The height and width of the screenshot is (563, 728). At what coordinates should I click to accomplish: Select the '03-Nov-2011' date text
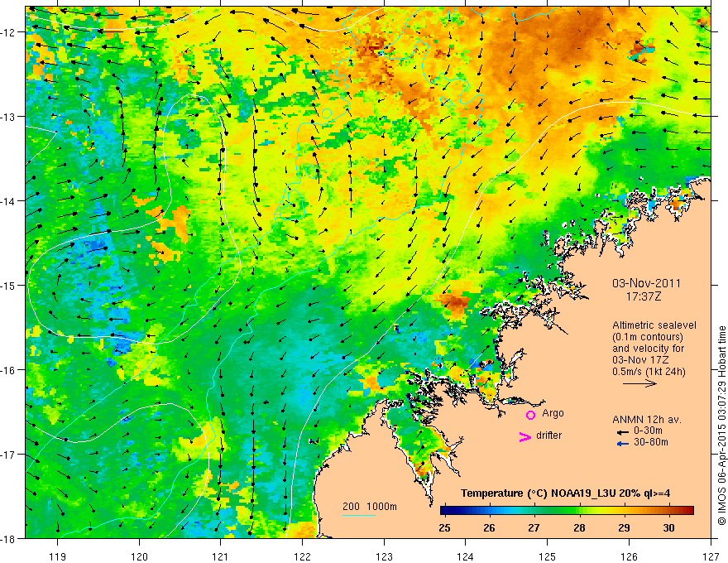(x=646, y=283)
